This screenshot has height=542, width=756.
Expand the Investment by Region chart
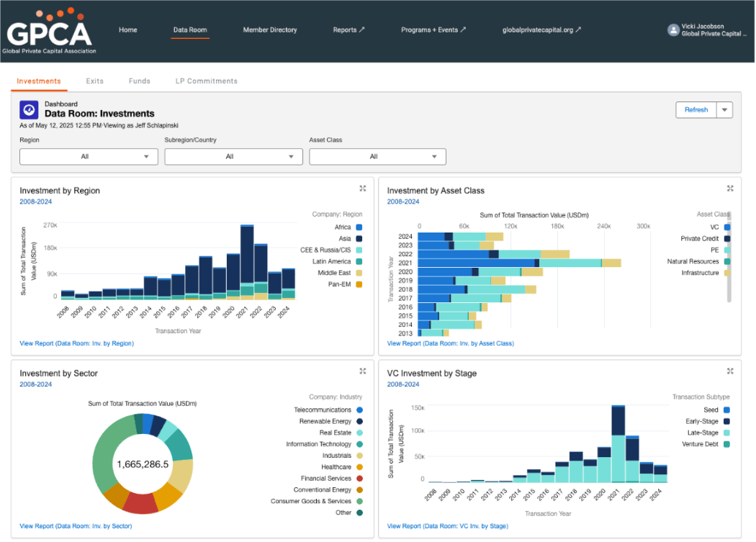(363, 189)
